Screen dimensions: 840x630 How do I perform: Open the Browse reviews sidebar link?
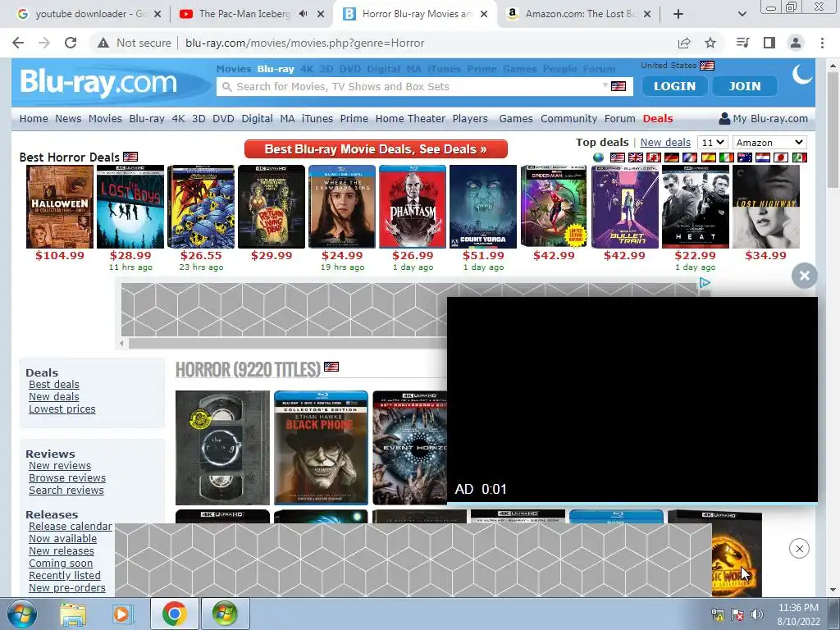(x=67, y=478)
